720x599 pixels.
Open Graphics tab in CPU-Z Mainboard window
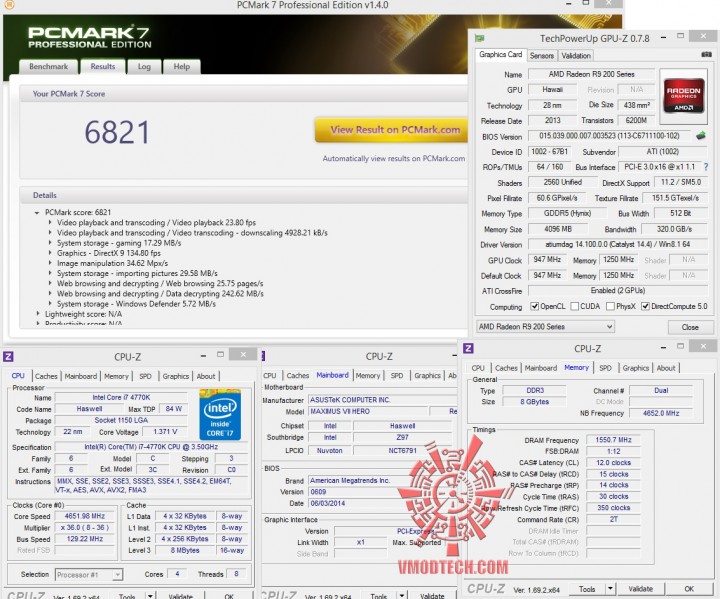coord(428,376)
